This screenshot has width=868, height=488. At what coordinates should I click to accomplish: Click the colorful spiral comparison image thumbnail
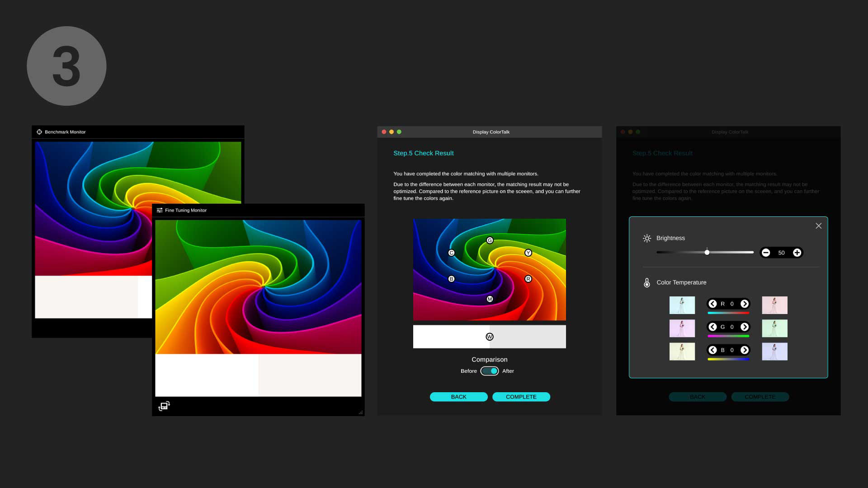pos(490,269)
